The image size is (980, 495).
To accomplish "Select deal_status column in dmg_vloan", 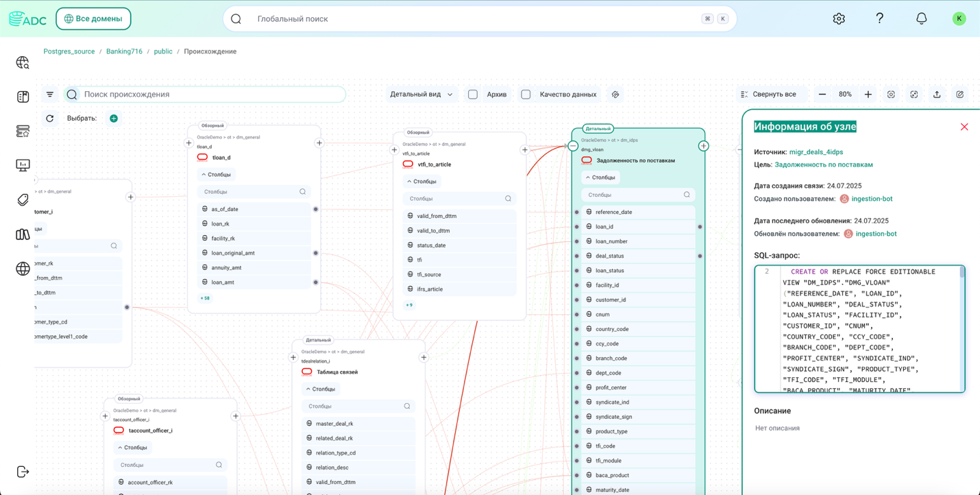I will click(x=638, y=256).
